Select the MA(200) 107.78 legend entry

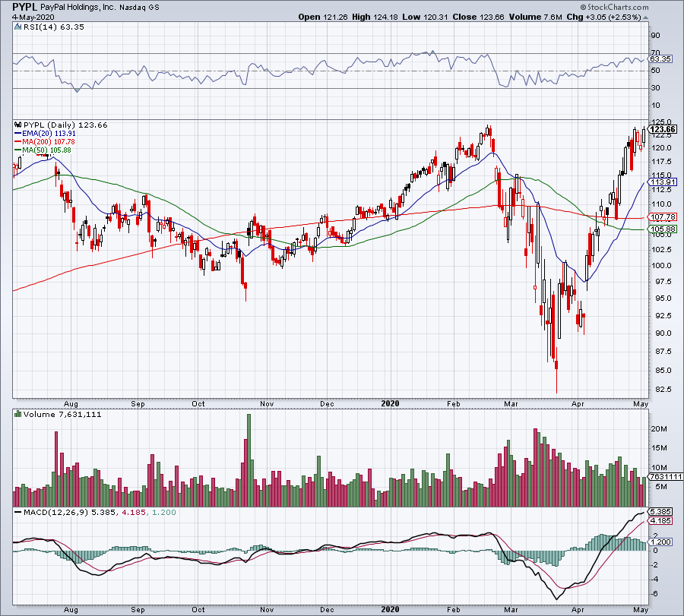coord(49,142)
